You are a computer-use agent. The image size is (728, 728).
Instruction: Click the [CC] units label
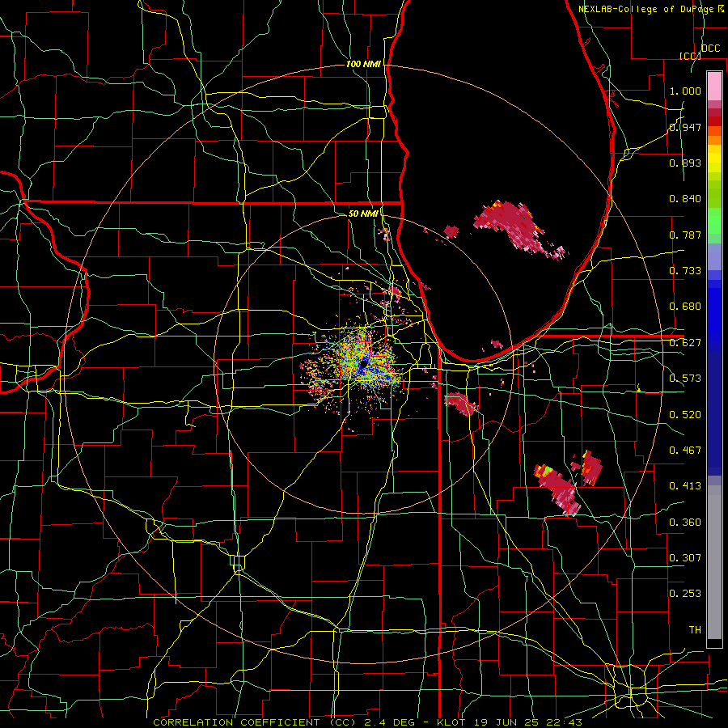690,56
